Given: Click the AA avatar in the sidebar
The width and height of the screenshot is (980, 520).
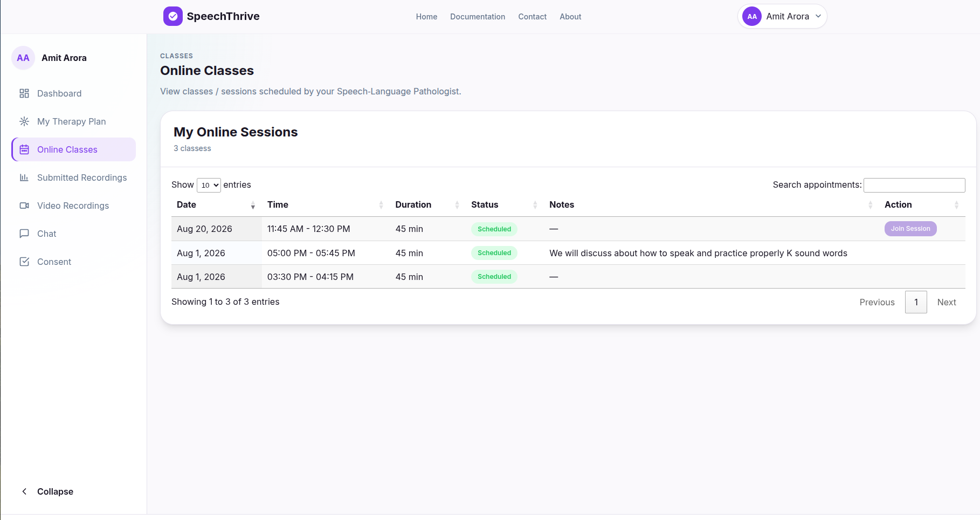Looking at the screenshot, I should pos(23,58).
